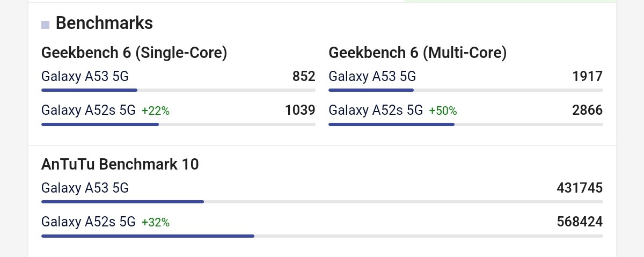Click the A53 single-core progress bar

(178, 90)
